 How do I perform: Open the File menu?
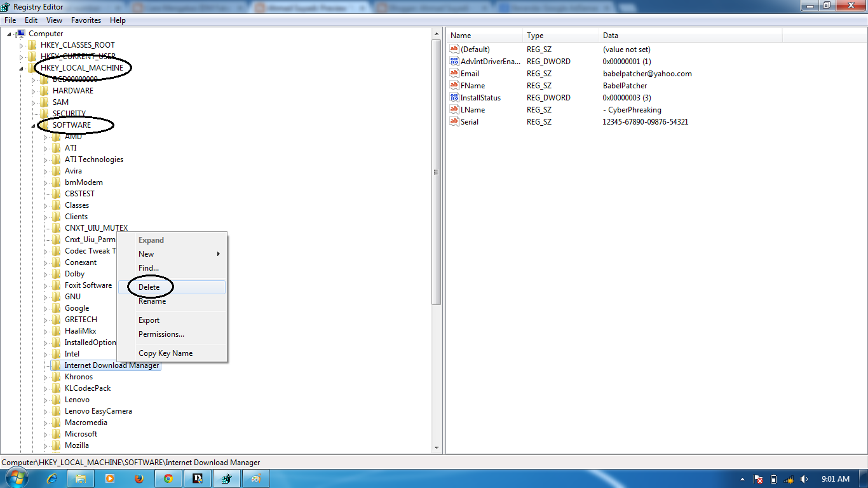point(10,20)
